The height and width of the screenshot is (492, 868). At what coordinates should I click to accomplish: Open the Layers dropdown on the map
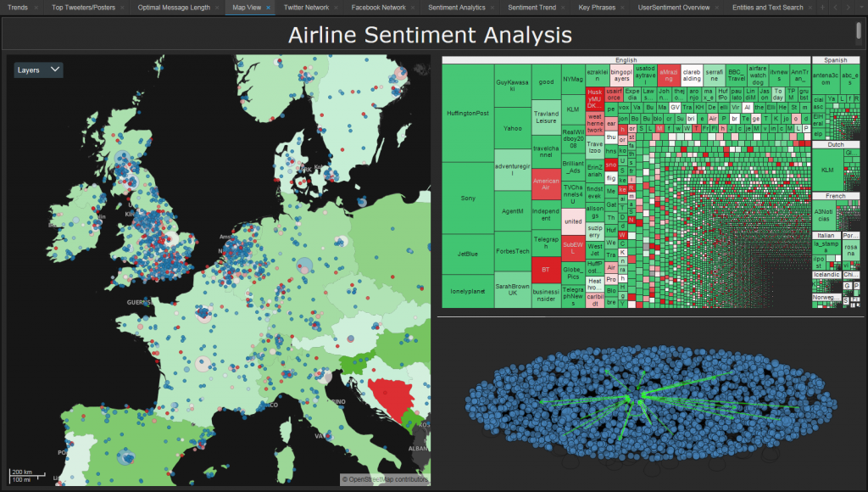39,70
